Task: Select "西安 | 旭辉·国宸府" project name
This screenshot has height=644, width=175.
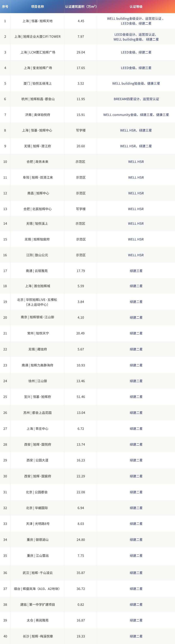Action: 38,476
